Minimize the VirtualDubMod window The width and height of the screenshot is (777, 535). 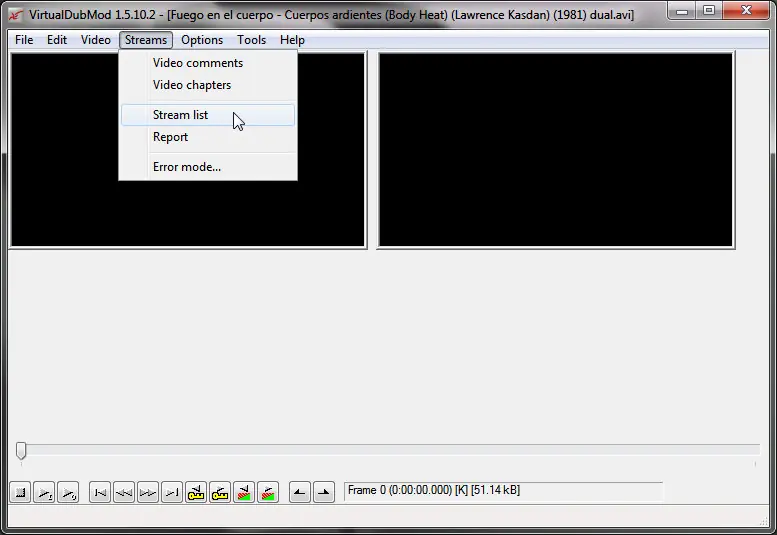coord(682,11)
